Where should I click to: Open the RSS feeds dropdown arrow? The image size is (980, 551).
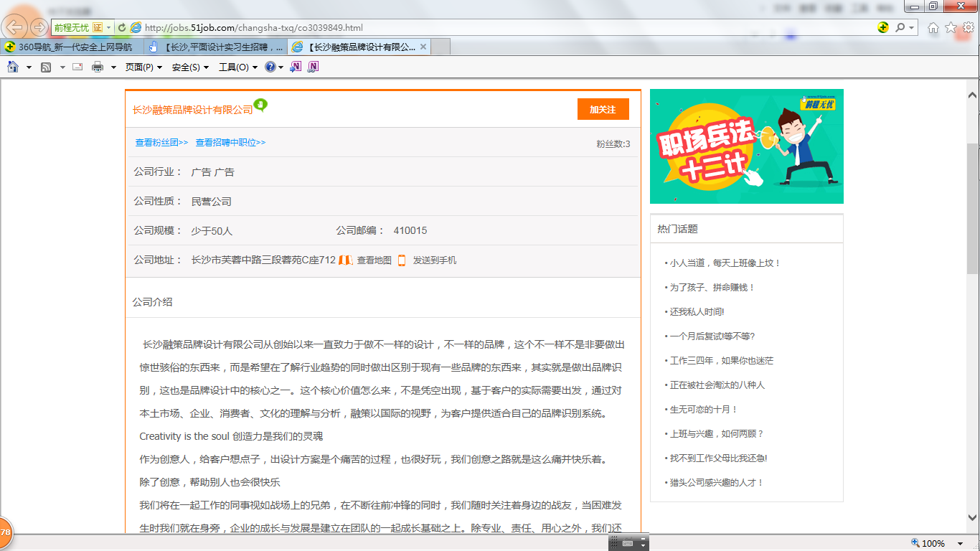click(x=62, y=67)
